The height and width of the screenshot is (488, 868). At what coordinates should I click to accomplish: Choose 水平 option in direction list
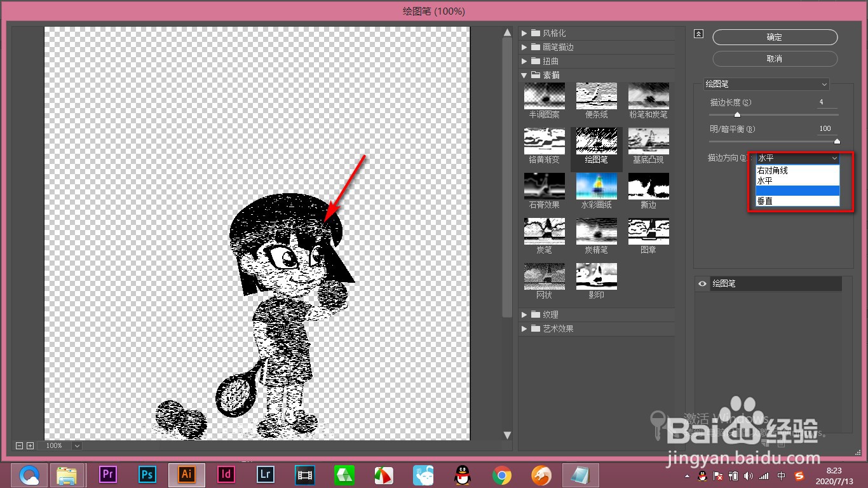coord(797,181)
